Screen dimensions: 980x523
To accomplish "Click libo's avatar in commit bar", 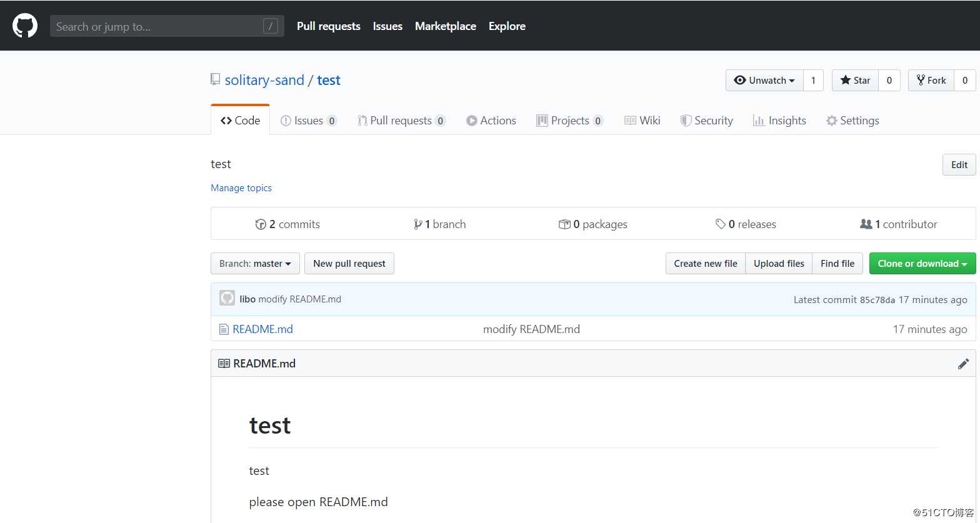I will click(227, 298).
